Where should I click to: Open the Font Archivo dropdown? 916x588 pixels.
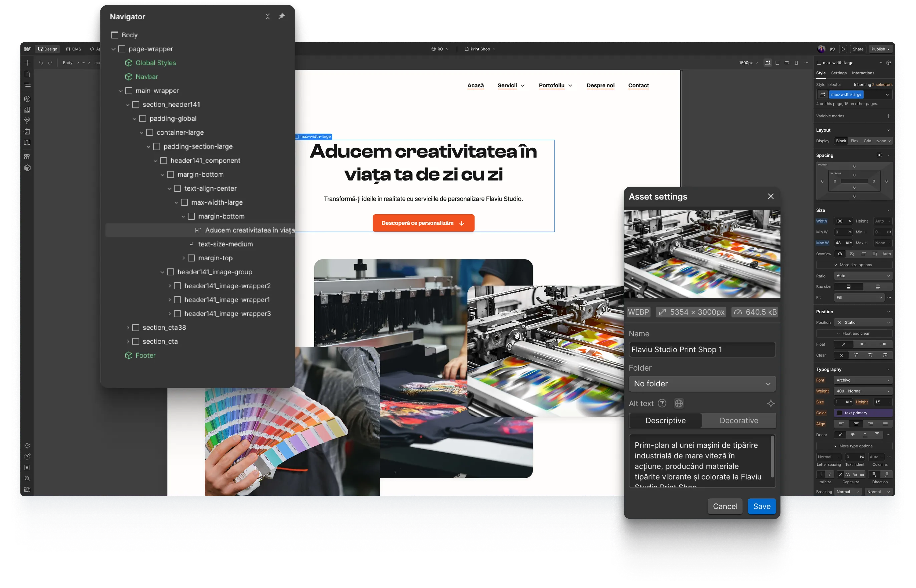pos(863,381)
